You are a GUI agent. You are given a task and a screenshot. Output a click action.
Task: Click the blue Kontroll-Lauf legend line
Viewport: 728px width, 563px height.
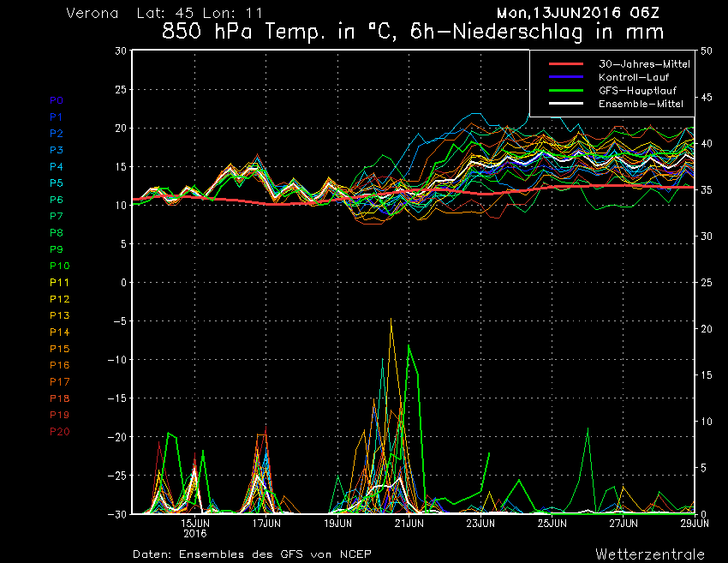(566, 77)
